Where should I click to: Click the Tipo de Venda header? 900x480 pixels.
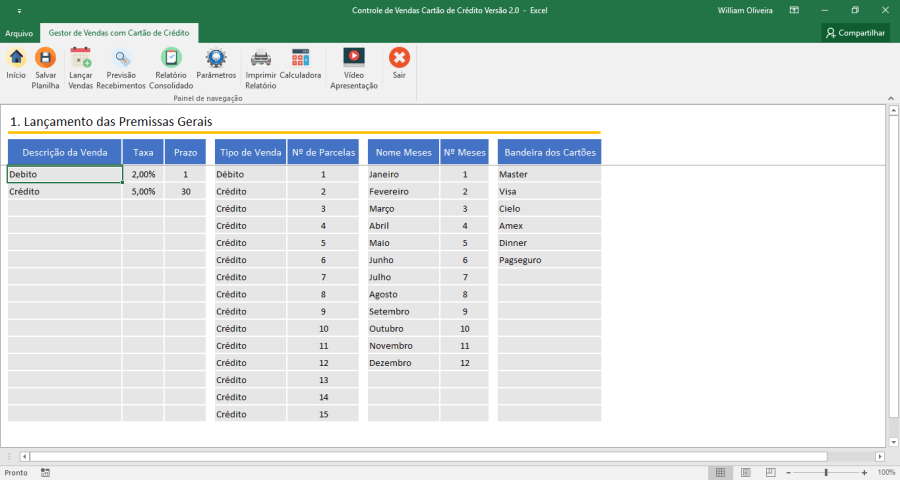click(x=251, y=152)
